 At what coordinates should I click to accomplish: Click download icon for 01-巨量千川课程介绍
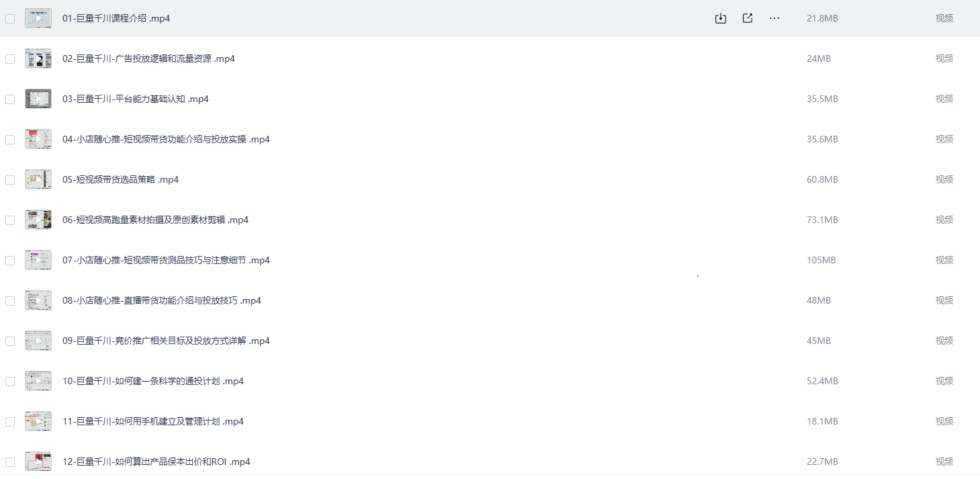[721, 18]
